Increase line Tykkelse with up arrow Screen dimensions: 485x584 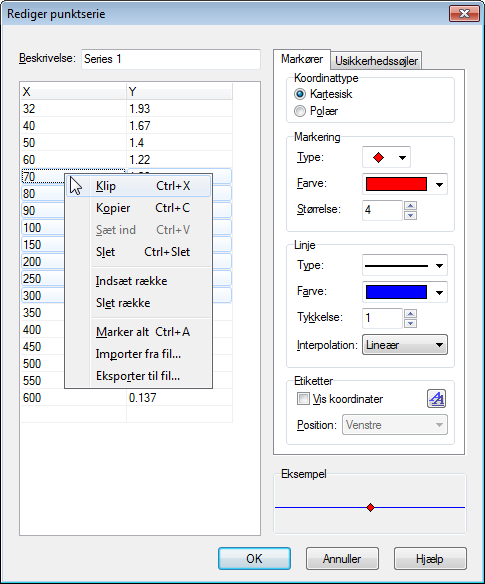(410, 314)
